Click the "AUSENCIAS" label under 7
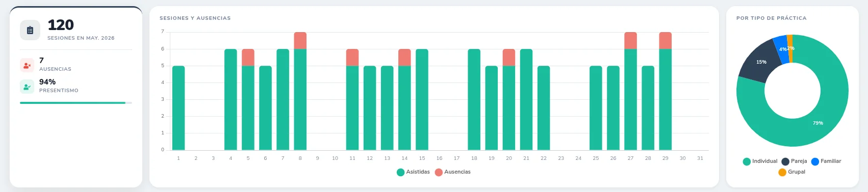This screenshot has height=192, width=868. tap(55, 69)
